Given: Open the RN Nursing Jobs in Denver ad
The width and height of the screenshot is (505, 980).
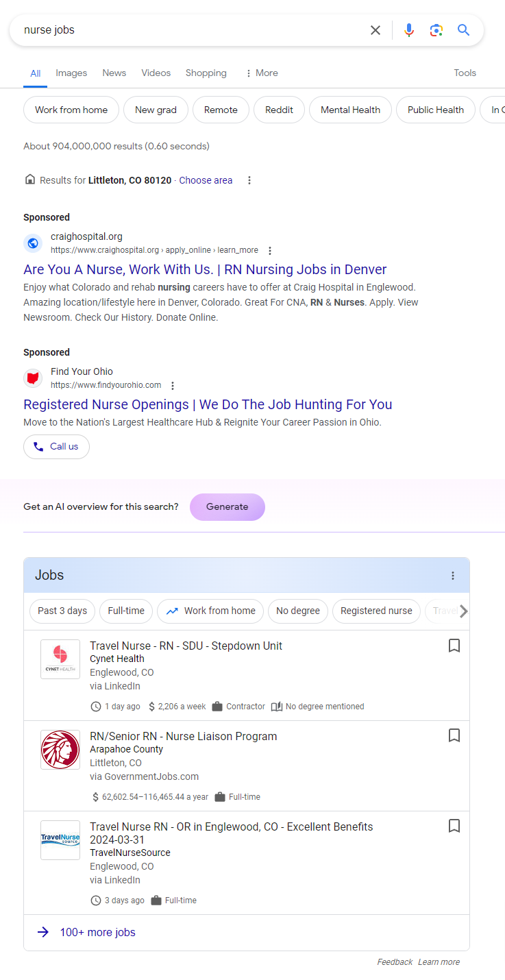Looking at the screenshot, I should tap(205, 269).
